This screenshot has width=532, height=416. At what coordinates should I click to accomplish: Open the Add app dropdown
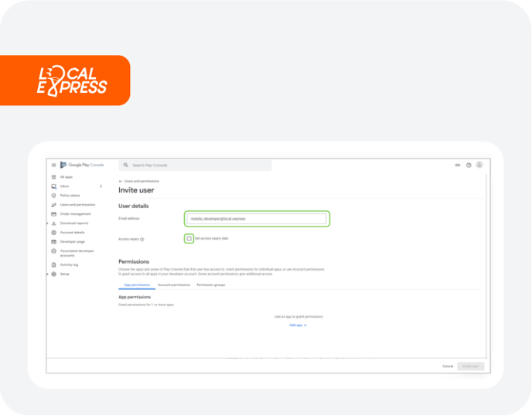click(298, 326)
